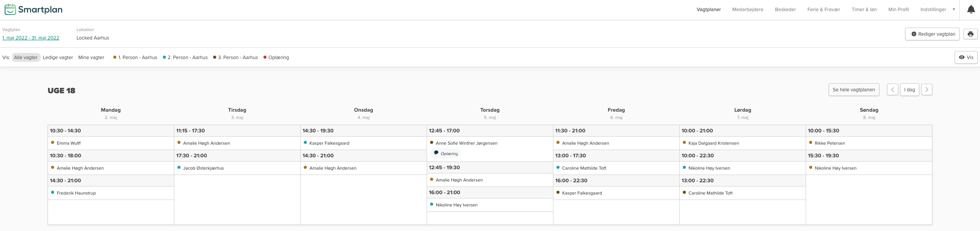
Task: Select Amalie Høgh Andersen Thursday shift
Action: coord(490,180)
